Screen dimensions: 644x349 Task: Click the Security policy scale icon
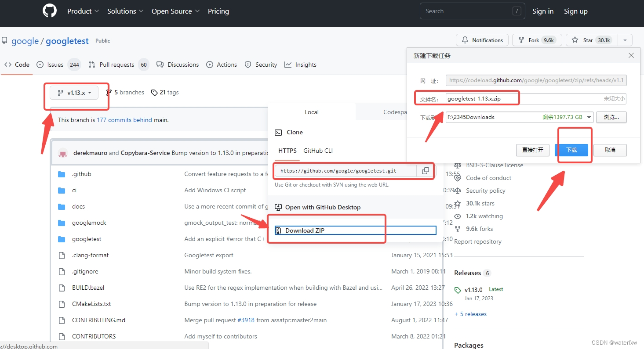pos(458,191)
